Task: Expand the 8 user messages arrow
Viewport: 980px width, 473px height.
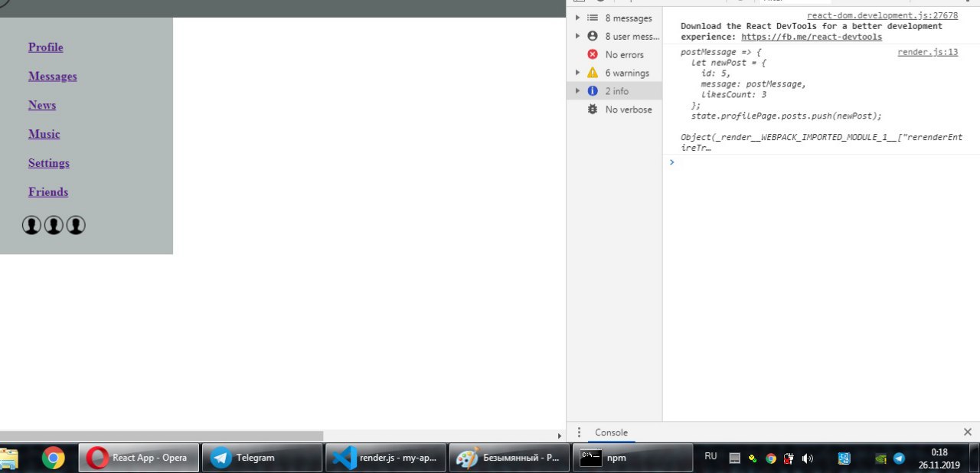Action: point(578,36)
